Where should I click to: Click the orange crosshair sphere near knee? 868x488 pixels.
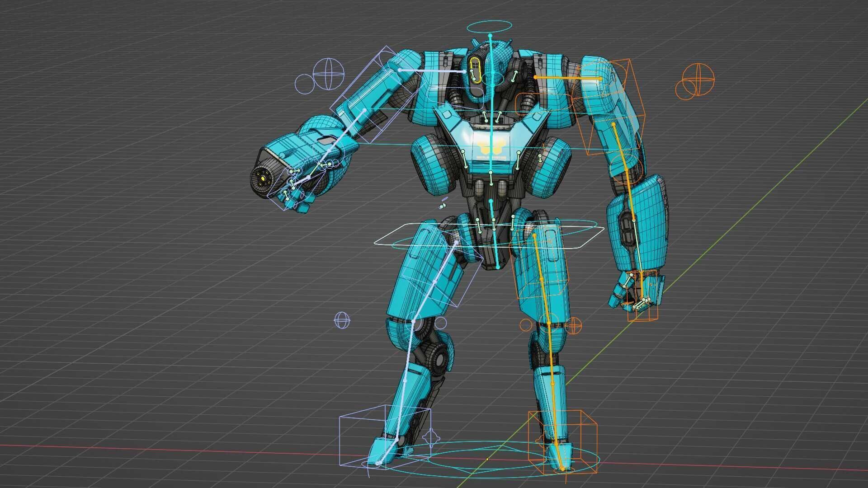point(573,325)
